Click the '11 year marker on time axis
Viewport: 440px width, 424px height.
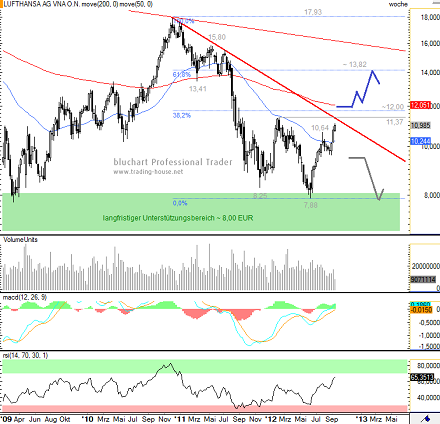181,419
